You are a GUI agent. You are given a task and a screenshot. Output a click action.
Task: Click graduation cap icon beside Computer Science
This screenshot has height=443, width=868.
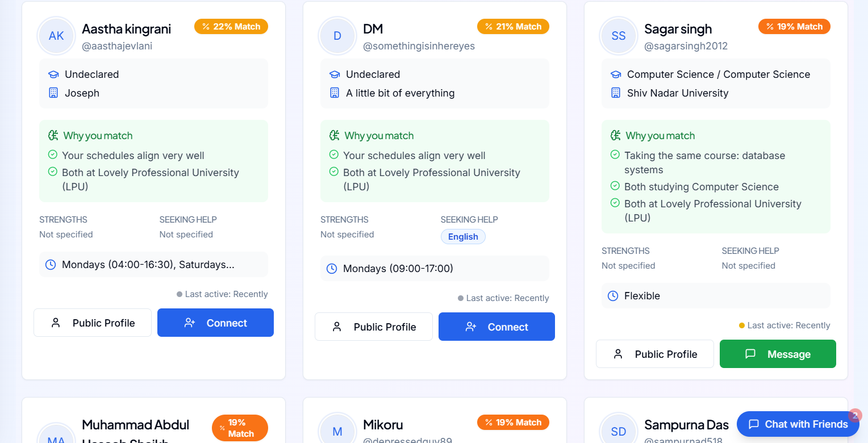click(x=616, y=74)
